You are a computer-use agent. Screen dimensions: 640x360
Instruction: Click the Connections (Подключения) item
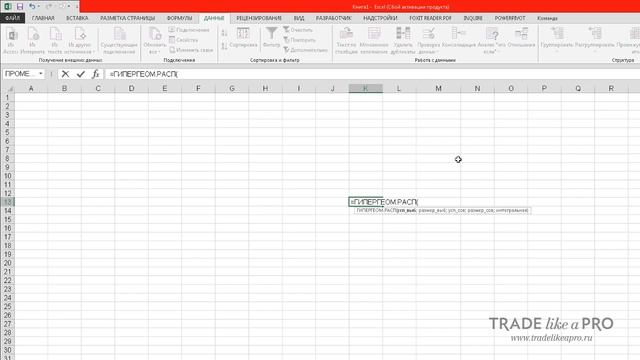(x=189, y=30)
